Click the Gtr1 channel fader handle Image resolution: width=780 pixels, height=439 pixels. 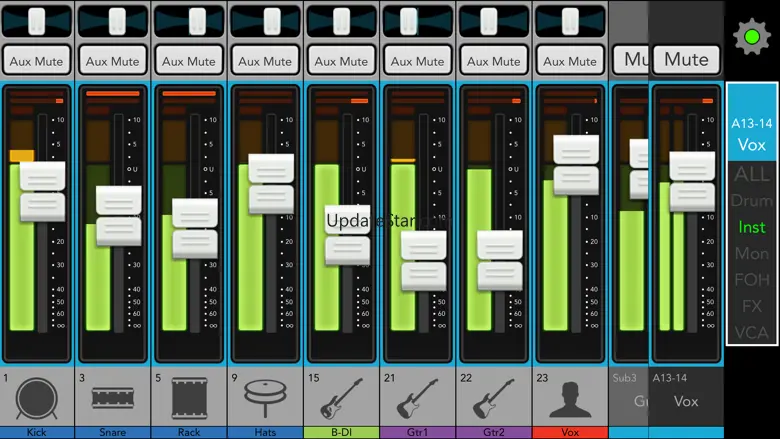coord(424,261)
